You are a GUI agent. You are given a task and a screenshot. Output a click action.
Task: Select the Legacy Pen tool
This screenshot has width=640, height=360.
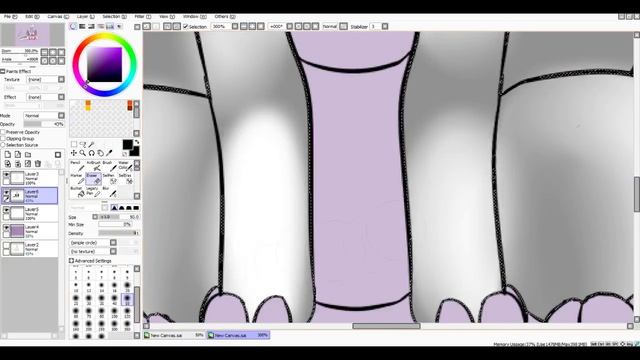tap(93, 191)
